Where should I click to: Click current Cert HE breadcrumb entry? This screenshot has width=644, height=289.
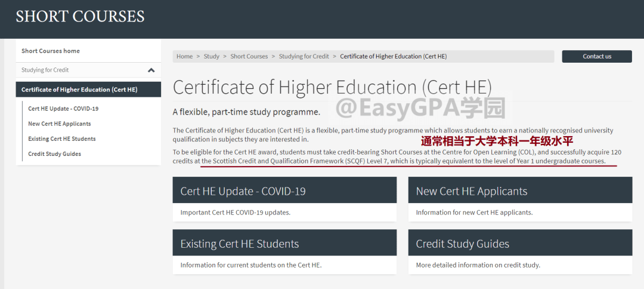[x=393, y=57]
